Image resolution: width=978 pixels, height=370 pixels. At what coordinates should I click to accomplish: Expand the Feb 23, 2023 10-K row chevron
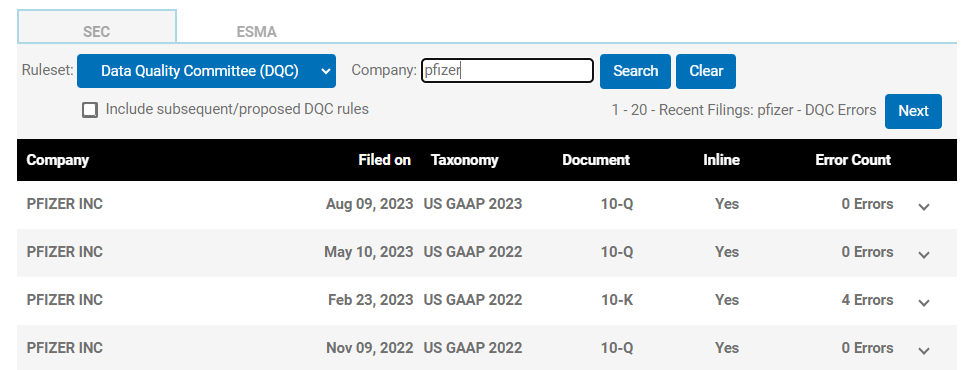point(924,303)
